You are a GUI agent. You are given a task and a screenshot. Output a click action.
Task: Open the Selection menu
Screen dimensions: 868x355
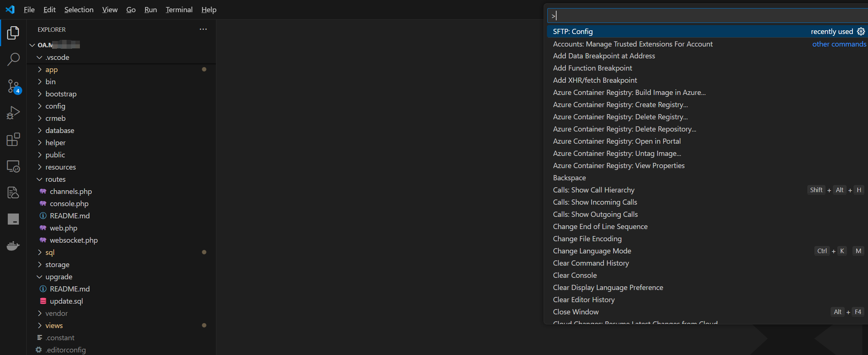[79, 10]
